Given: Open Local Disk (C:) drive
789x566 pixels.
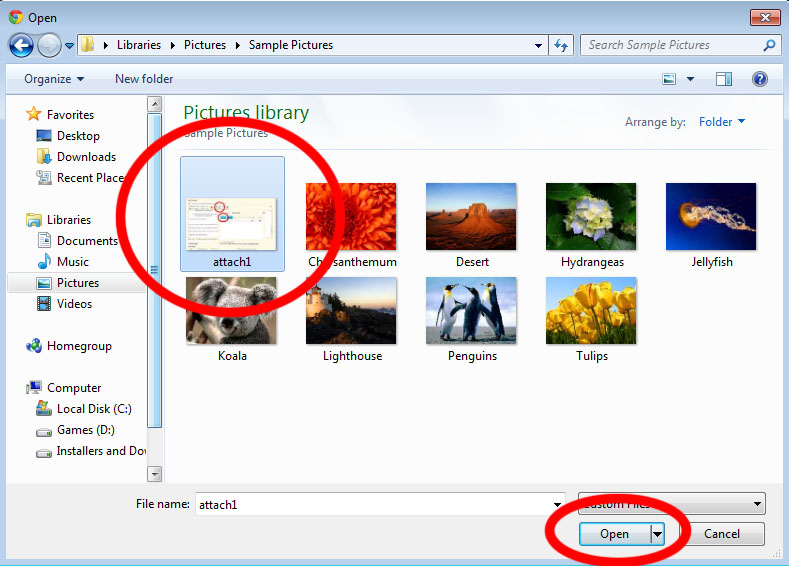Looking at the screenshot, I should (x=94, y=409).
